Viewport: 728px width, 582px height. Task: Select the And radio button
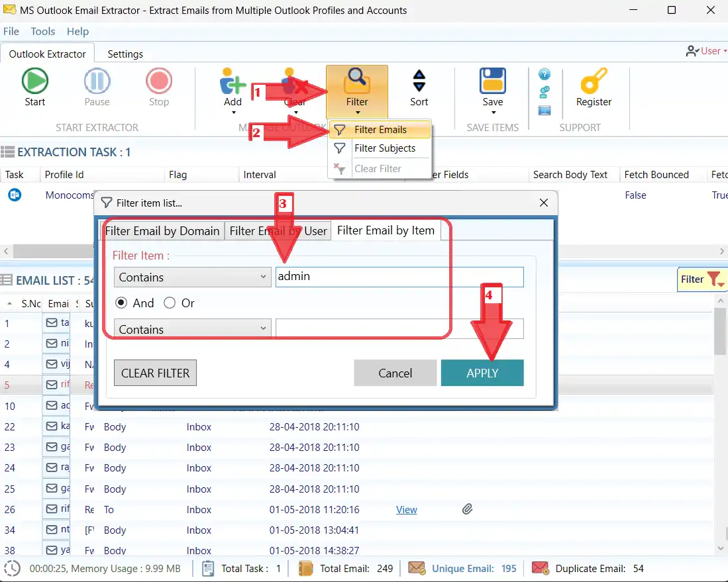pyautogui.click(x=121, y=303)
